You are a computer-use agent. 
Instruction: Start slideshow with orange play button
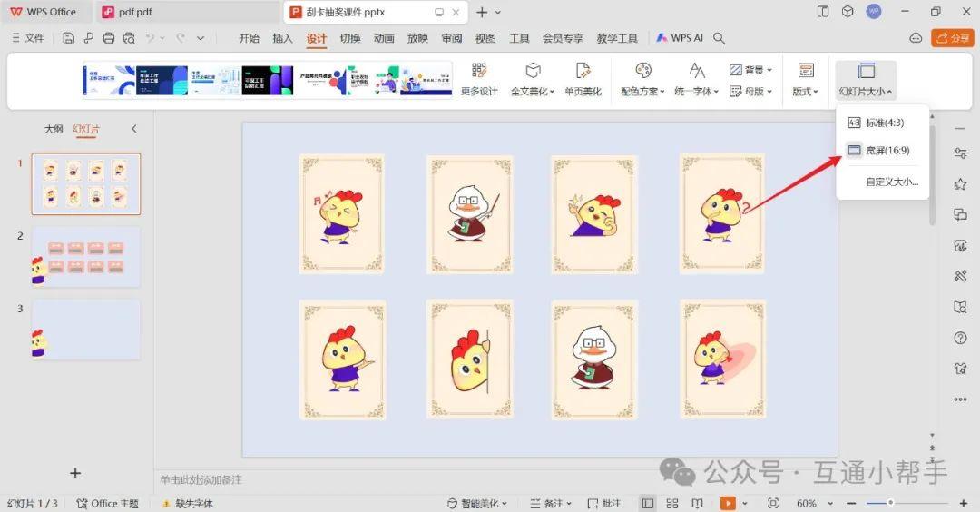point(728,503)
